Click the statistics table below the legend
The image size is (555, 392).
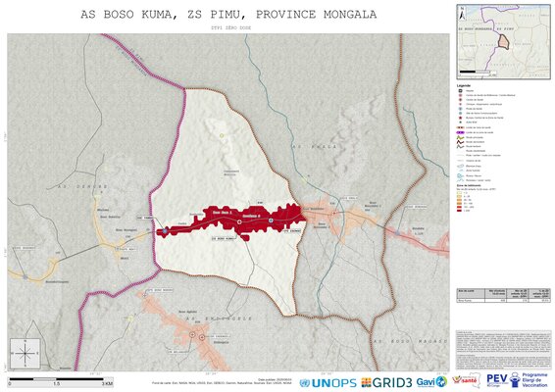click(503, 295)
